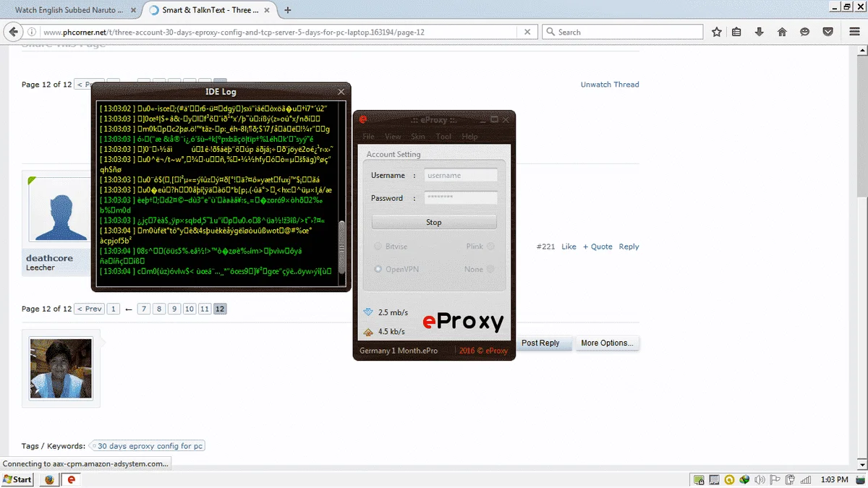Focus the eProxy Password field

(x=461, y=197)
